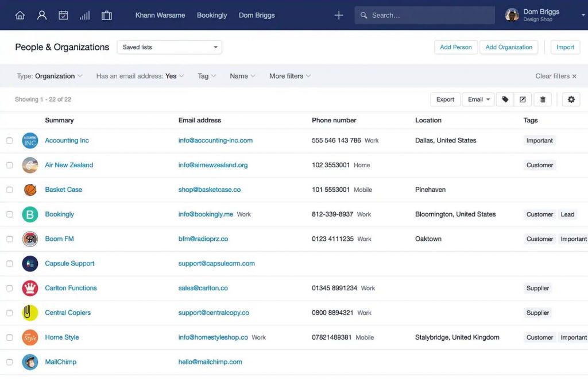Click the delete trash icon
Image resolution: width=588 pixels, height=389 pixels.
click(542, 99)
